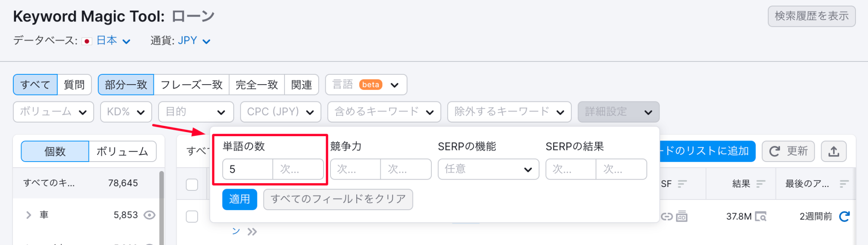Click 競争力 maximum input field
868x245 pixels.
tap(406, 169)
